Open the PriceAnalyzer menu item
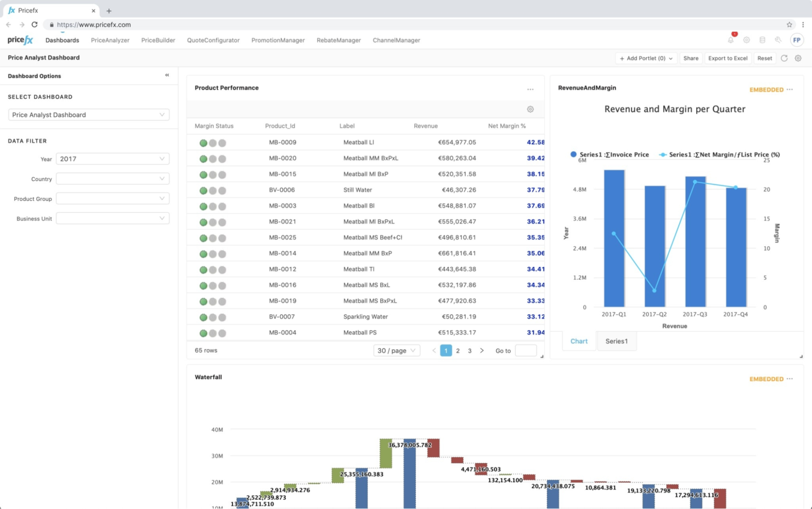812x509 pixels. coord(110,40)
